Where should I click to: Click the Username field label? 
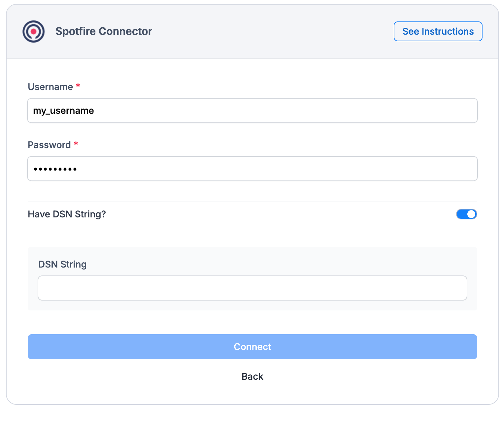(50, 87)
